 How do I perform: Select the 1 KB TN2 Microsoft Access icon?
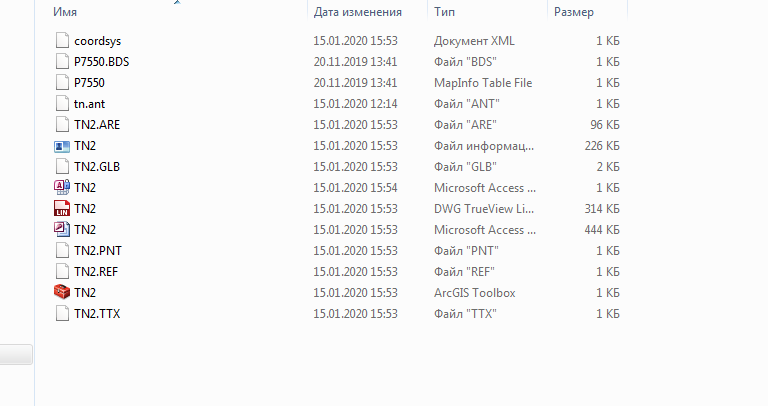(x=62, y=188)
